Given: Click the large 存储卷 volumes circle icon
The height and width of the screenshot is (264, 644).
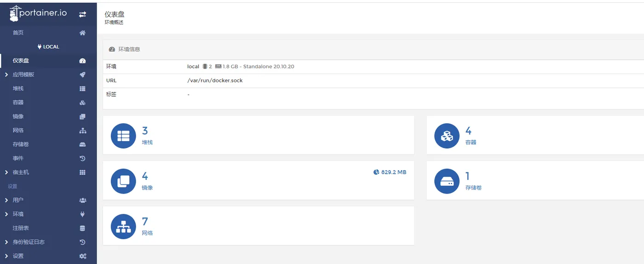Looking at the screenshot, I should [x=447, y=181].
